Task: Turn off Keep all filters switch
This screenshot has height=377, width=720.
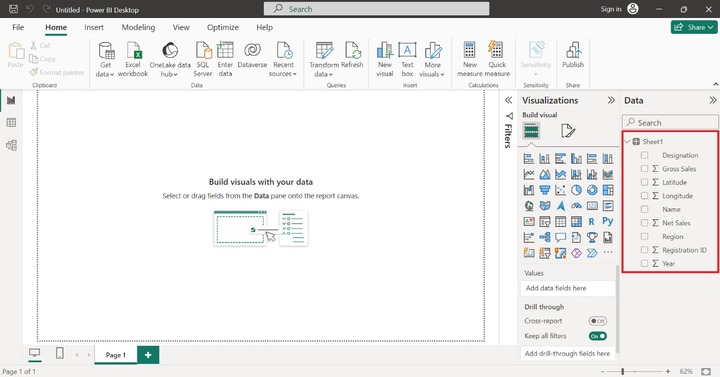Action: tap(597, 336)
